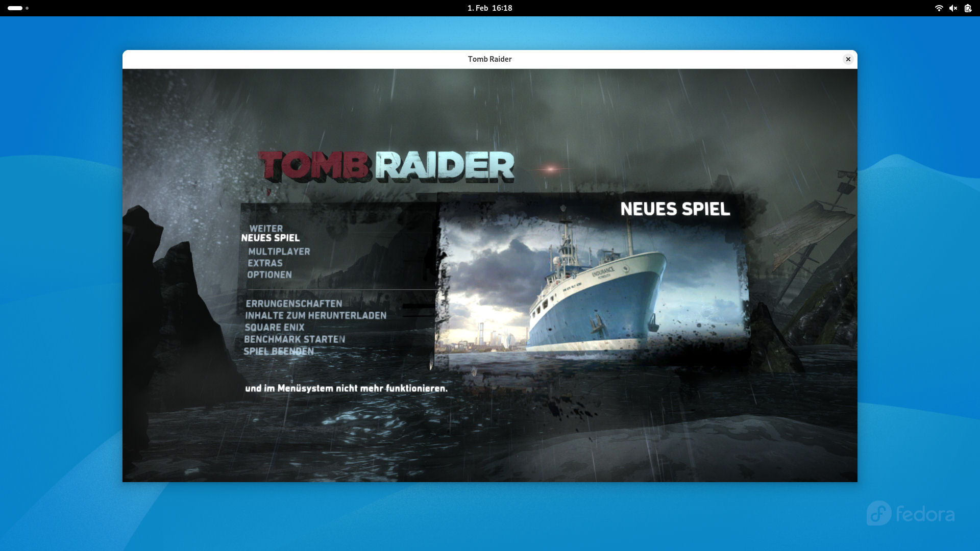Click the Activities workspace indicator
Image resolution: width=980 pixels, height=551 pixels.
18,8
